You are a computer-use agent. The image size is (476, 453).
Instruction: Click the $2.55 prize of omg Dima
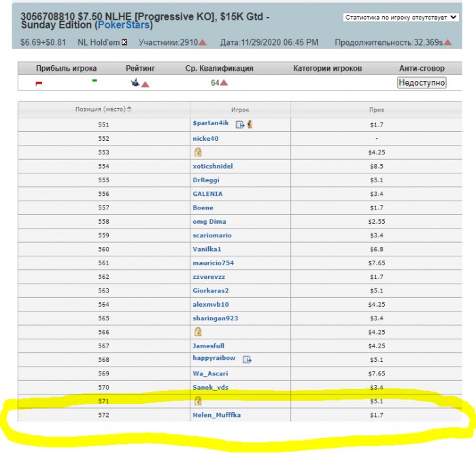coord(377,222)
